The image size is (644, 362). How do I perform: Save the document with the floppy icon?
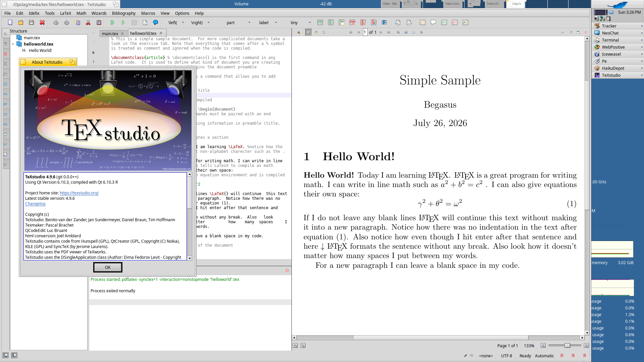[32, 22]
